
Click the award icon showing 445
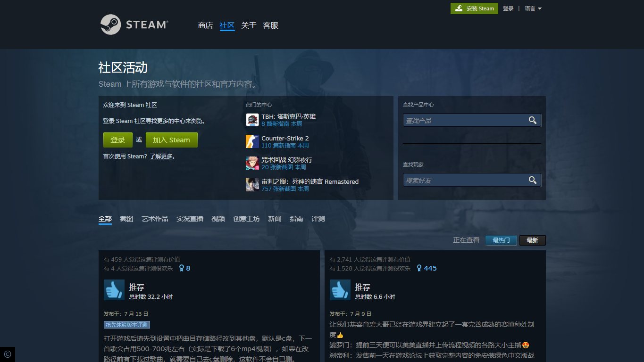419,268
